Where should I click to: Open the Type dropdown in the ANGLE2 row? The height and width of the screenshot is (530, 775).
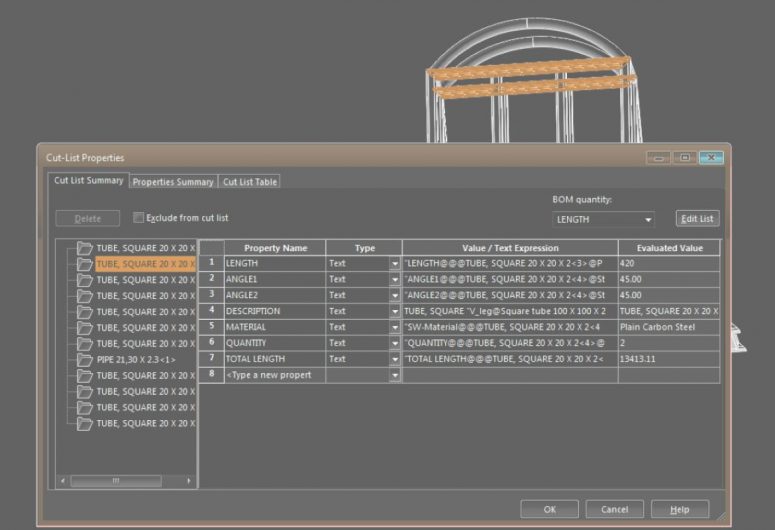click(394, 295)
